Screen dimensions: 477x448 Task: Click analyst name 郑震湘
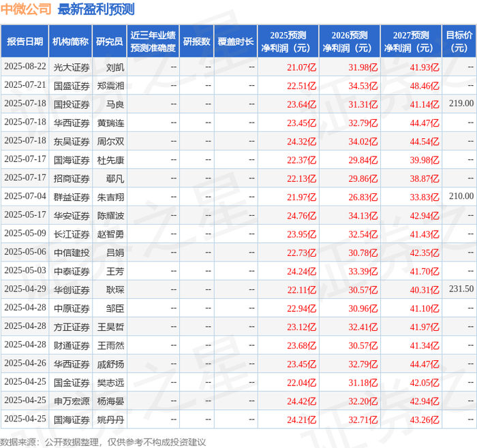click(x=110, y=86)
